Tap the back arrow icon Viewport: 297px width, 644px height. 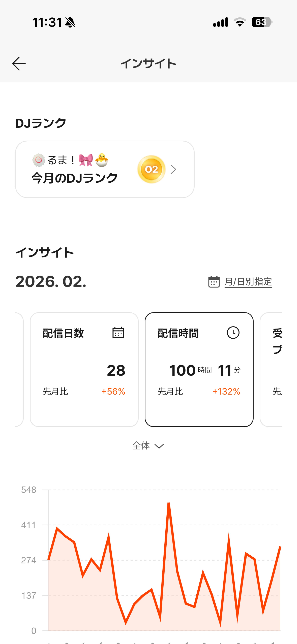(x=19, y=64)
